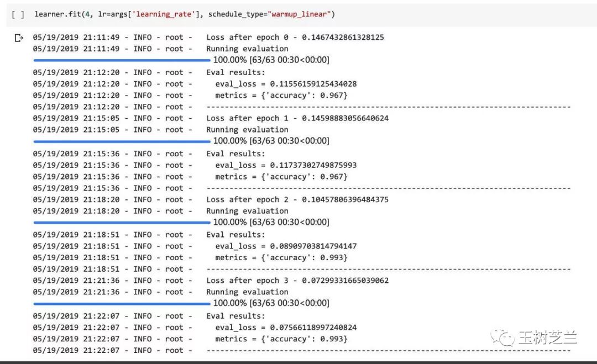The image size is (597, 364).
Task: Click eval_loss value 0.11737302749875993
Action: [x=313, y=165]
